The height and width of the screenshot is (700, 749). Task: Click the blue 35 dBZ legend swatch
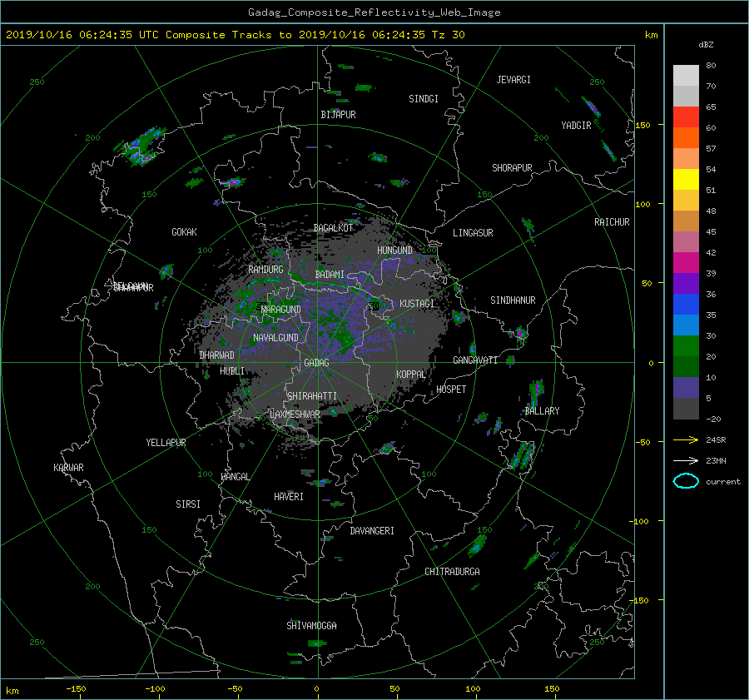pyautogui.click(x=686, y=305)
